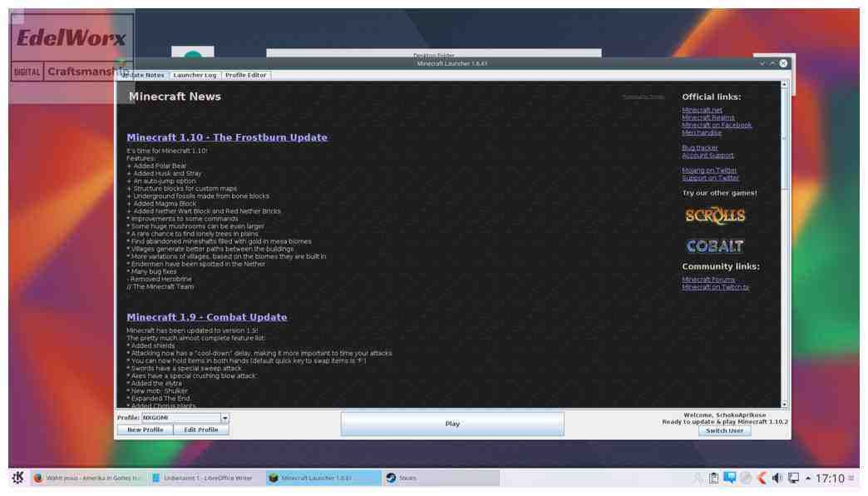Open the Account Support link
Screen dimensions: 868x496
[708, 156]
